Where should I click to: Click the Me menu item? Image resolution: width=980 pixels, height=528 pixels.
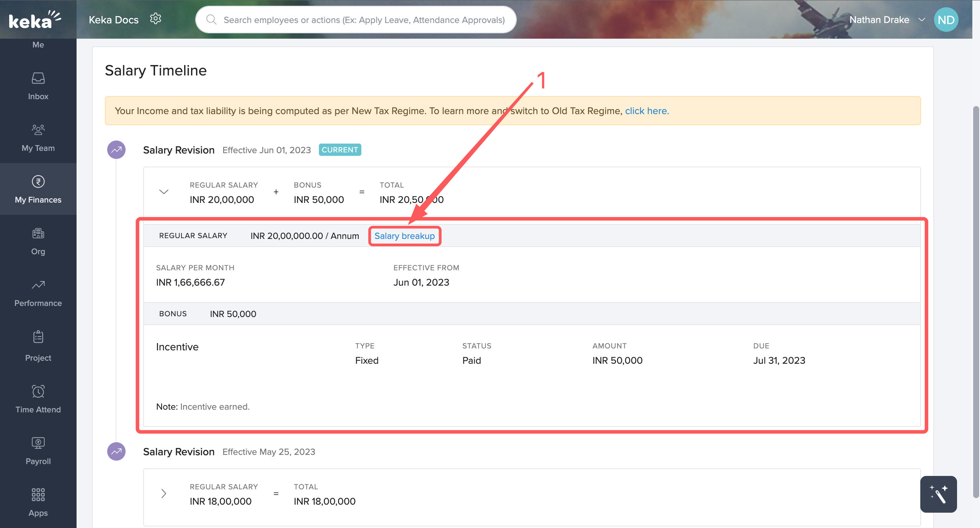38,45
